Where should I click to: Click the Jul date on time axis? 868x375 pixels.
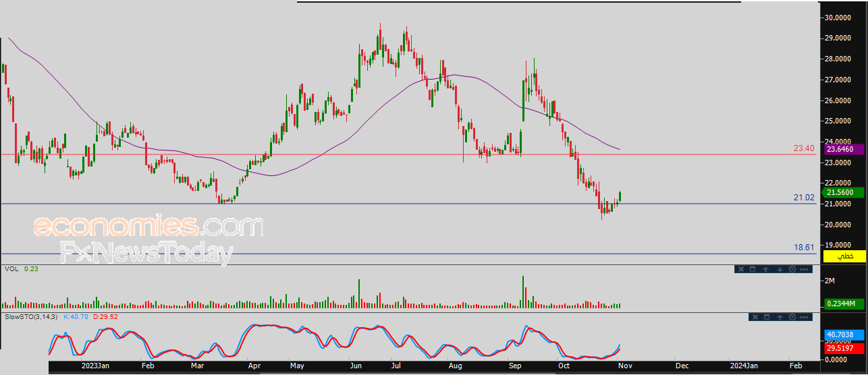pos(396,366)
